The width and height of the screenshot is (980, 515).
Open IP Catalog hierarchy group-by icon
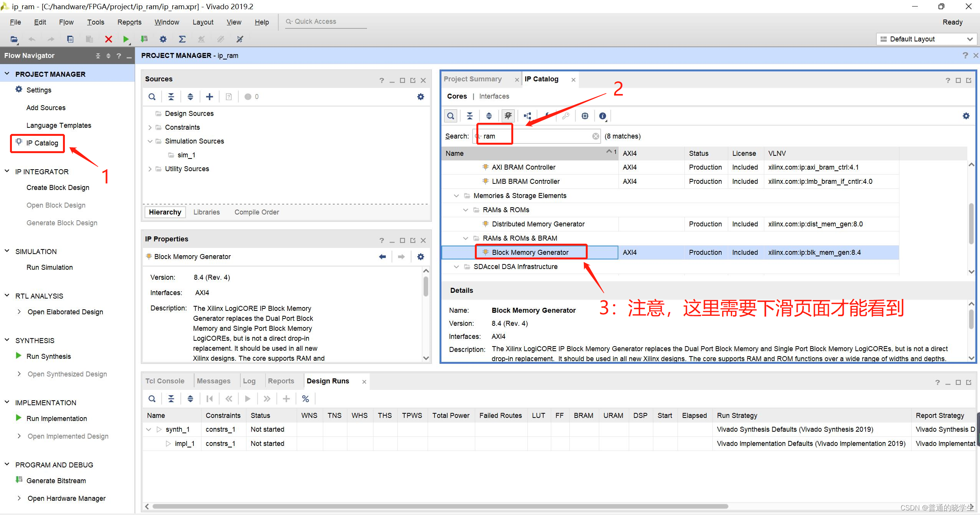pyautogui.click(x=527, y=116)
